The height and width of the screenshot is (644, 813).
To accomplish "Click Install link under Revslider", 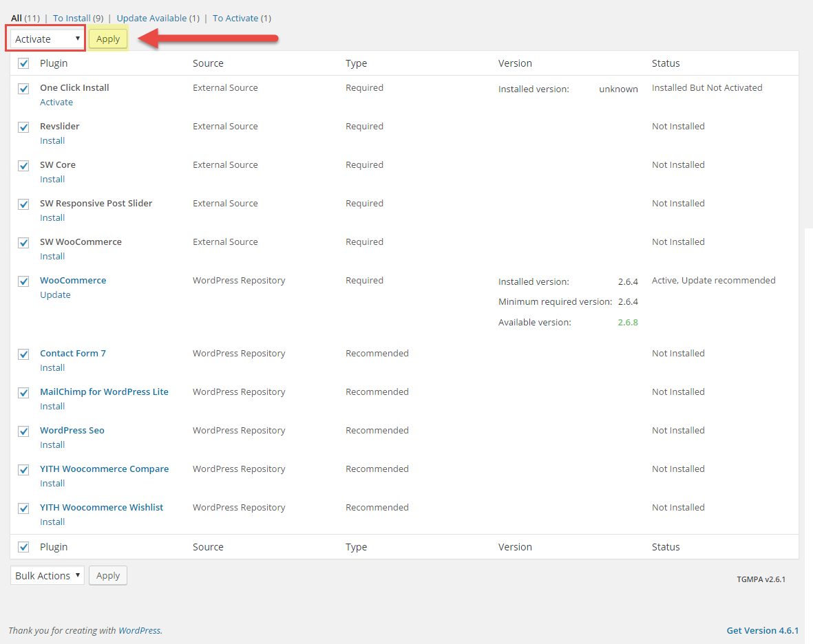I will tap(52, 140).
